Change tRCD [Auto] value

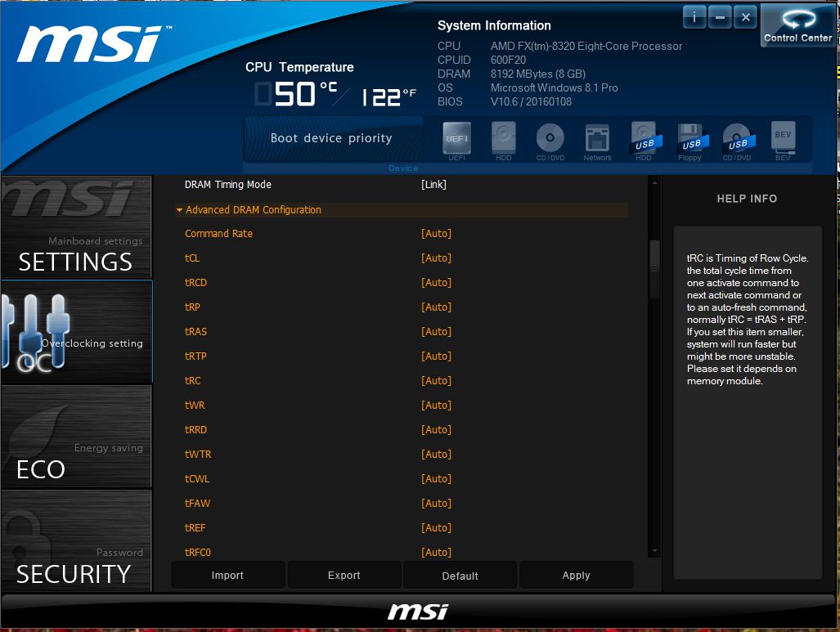click(x=436, y=282)
